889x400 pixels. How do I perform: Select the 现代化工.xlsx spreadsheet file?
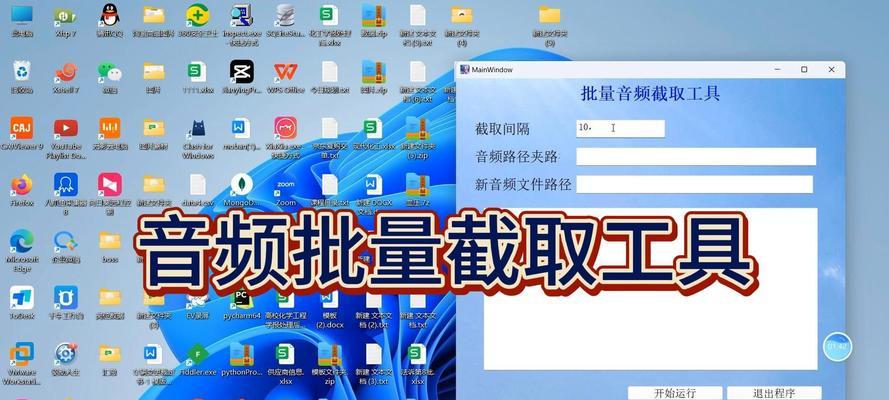pos(374,128)
